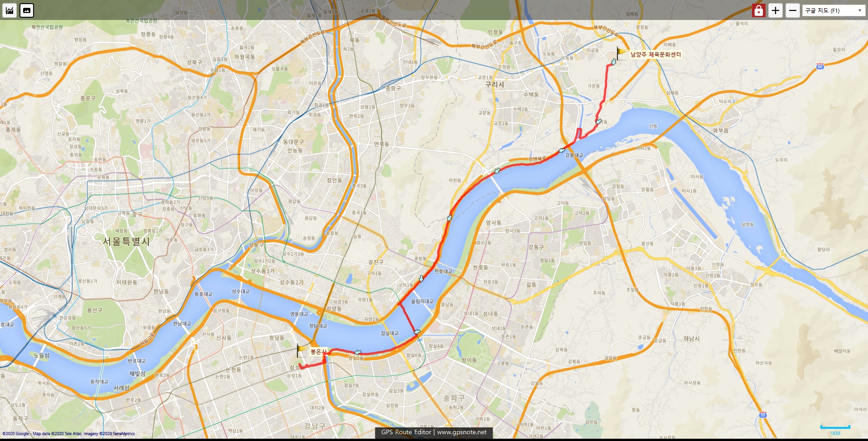Open the www.gpsnote.net footer link

pos(461,432)
